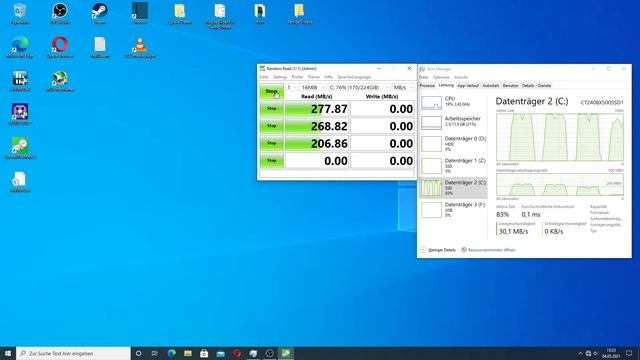Select CPU in Task Manager sidebar
This screenshot has height=360, width=640.
pyautogui.click(x=453, y=102)
